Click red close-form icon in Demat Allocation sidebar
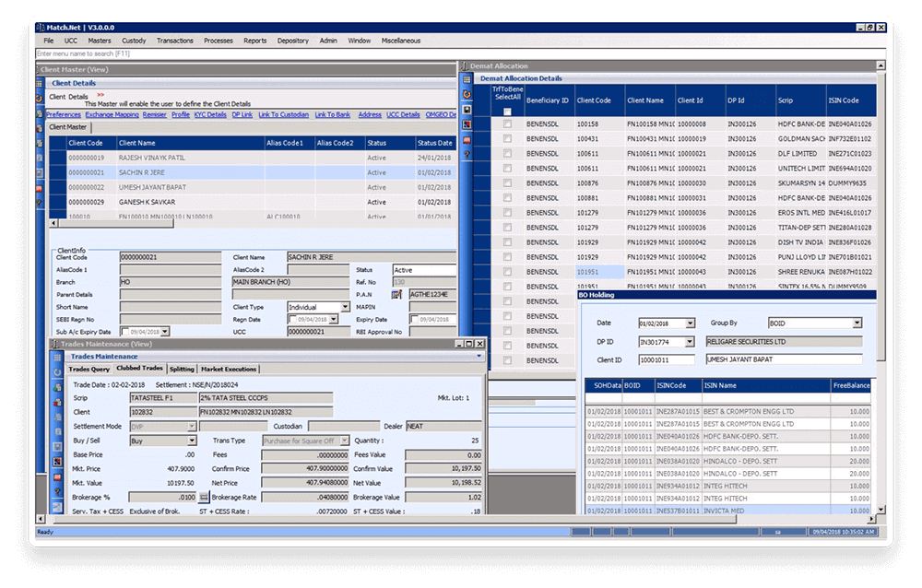The height and width of the screenshot is (588, 922). [x=467, y=140]
